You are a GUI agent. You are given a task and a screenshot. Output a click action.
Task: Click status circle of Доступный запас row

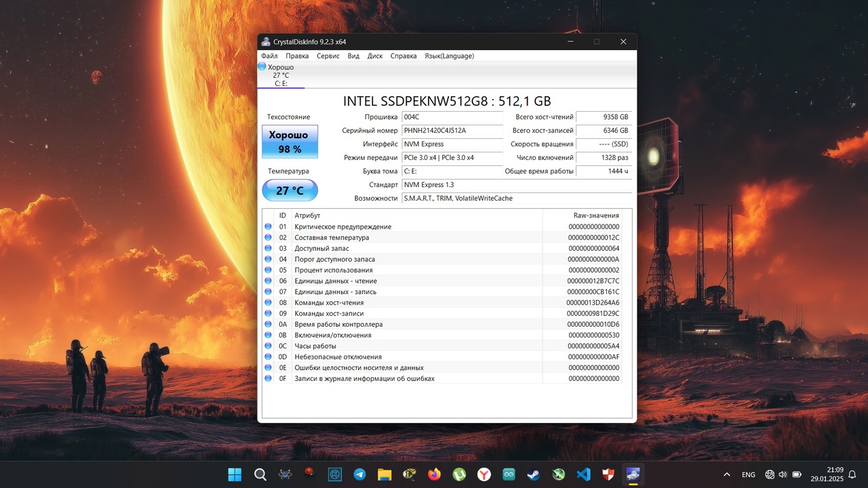(x=268, y=248)
